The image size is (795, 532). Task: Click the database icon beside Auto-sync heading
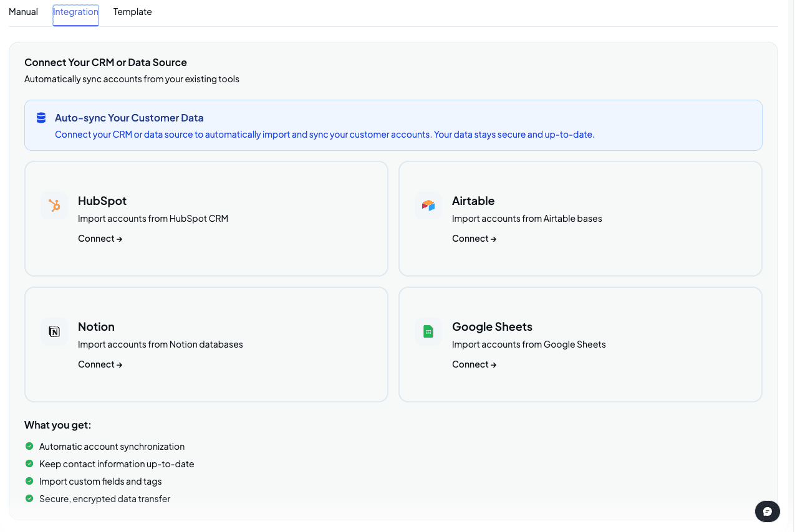pyautogui.click(x=41, y=117)
